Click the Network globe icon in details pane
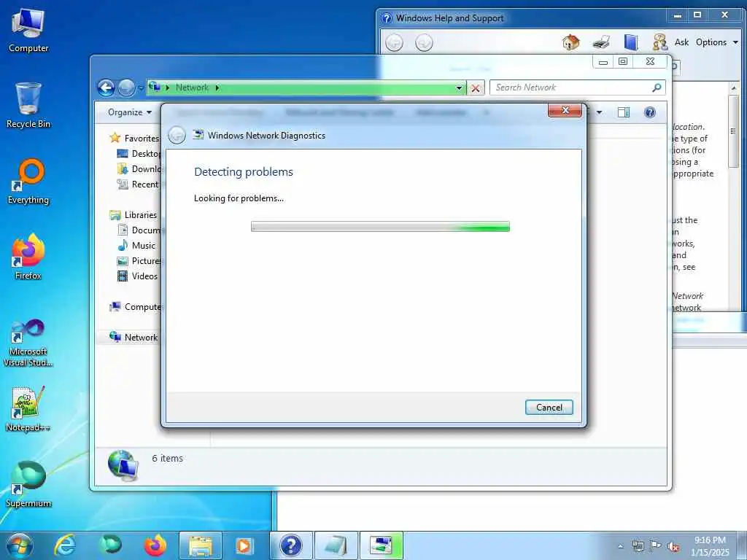 click(123, 465)
